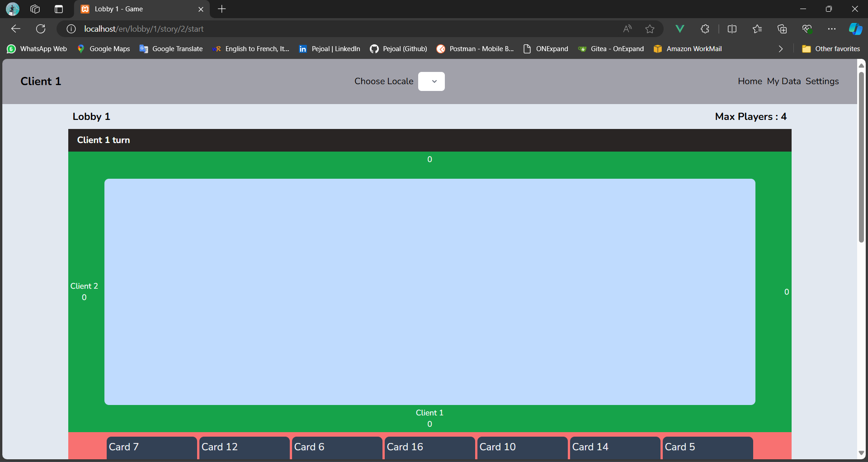Expand the Choose Locale dropdown
Screen dimensions: 868x462
(x=431, y=81)
